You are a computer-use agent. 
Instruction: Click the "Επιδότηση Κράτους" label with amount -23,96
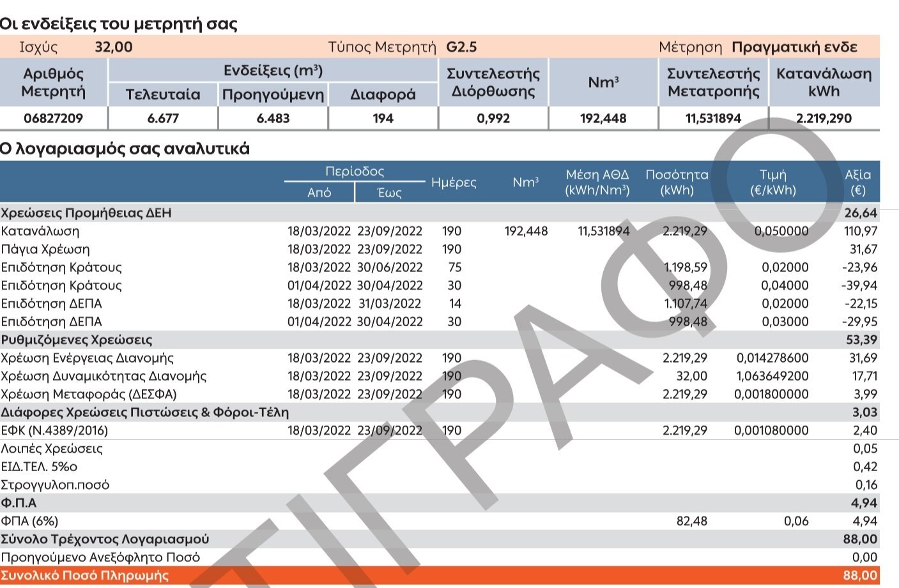click(x=61, y=268)
